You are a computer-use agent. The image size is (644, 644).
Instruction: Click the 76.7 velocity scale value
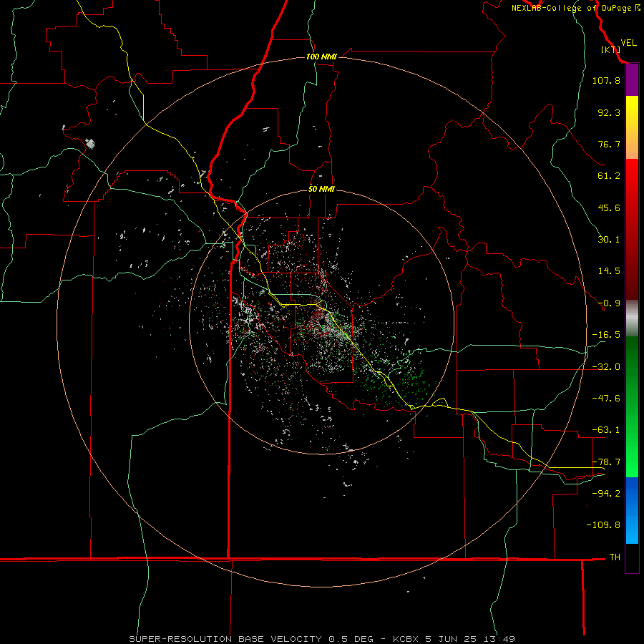609,144
